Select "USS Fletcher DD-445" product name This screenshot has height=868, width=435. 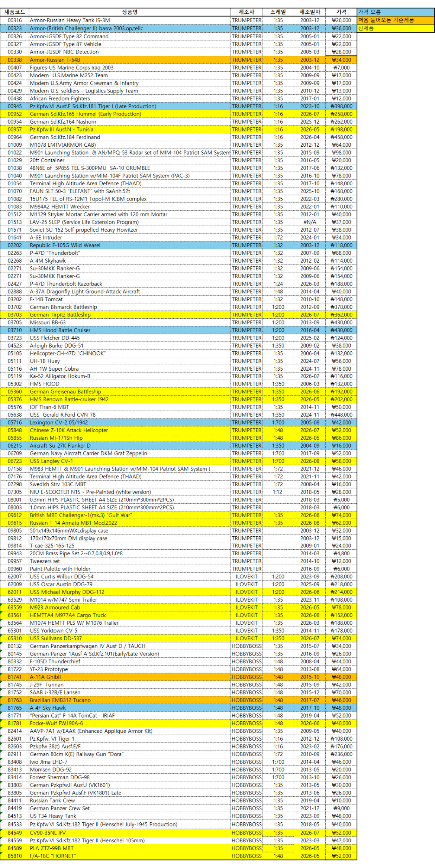(55, 338)
